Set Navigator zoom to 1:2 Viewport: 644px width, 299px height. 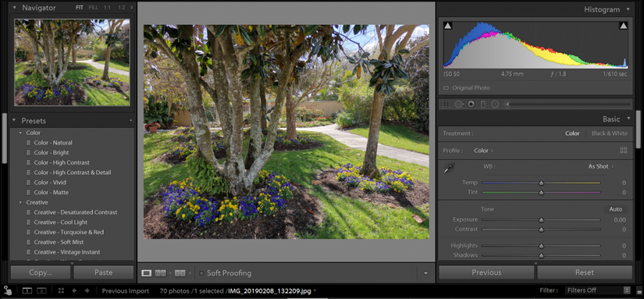122,7
